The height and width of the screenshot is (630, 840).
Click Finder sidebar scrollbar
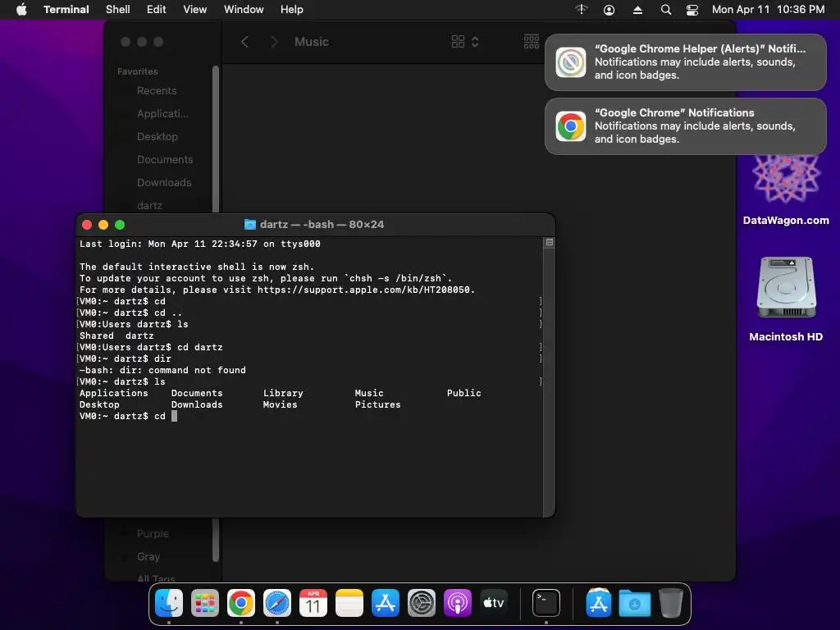(216, 139)
